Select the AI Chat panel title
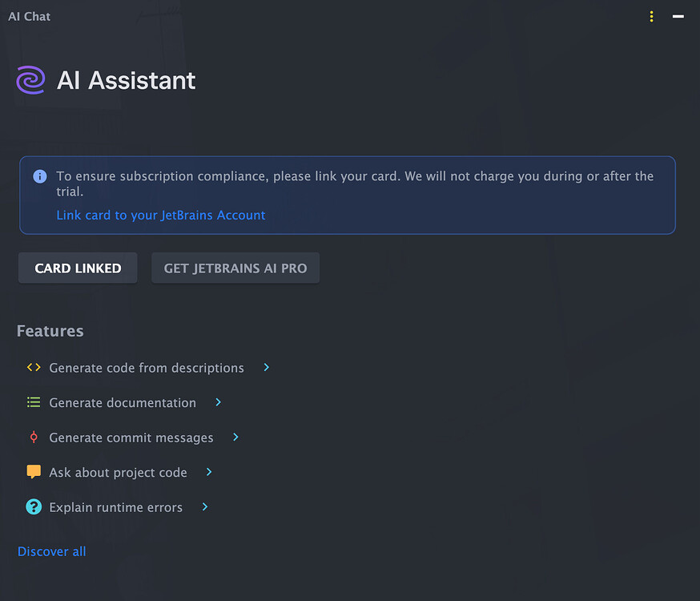Image resolution: width=700 pixels, height=601 pixels. click(29, 17)
